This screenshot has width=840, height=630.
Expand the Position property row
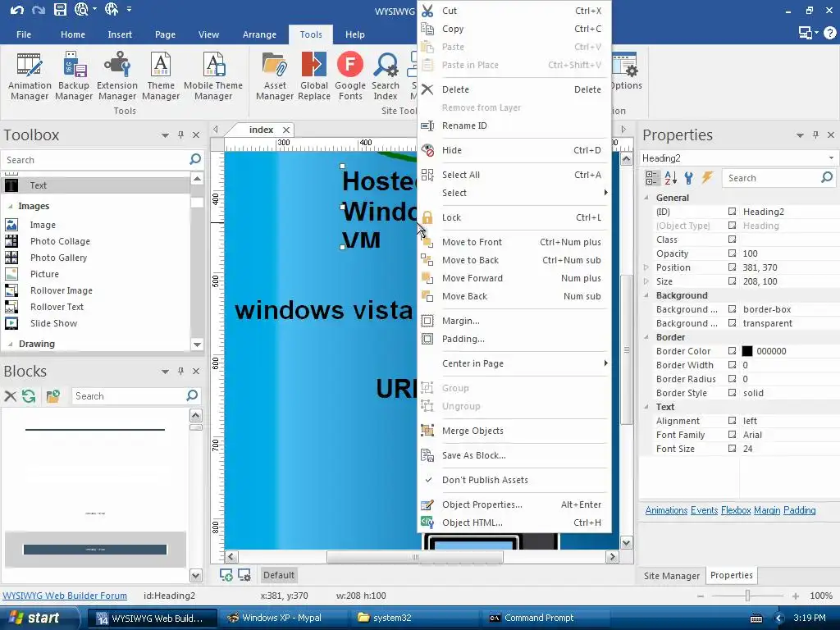pyautogui.click(x=646, y=267)
